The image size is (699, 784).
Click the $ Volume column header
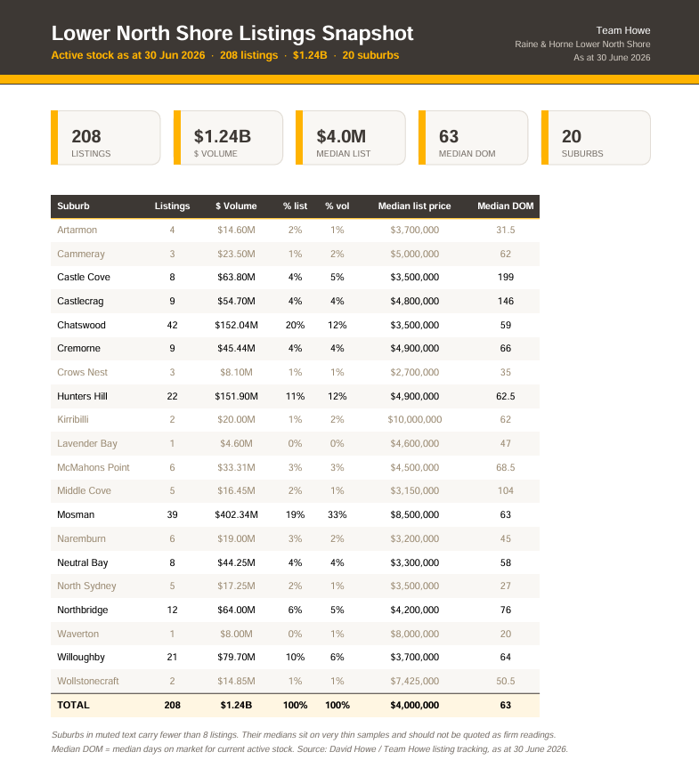click(236, 206)
